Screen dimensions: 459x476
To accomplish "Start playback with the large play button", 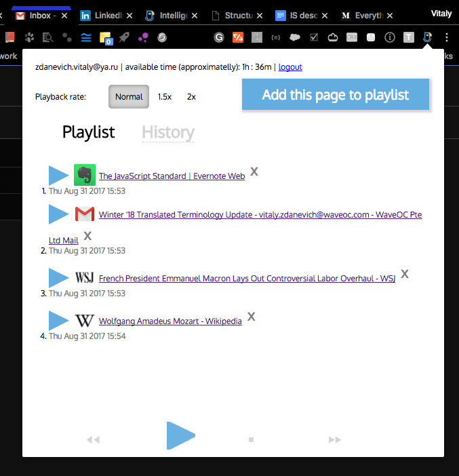I will pos(180,435).
